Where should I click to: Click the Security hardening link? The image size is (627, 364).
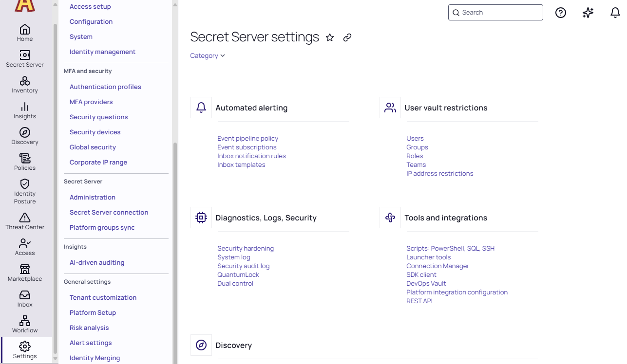click(246, 249)
